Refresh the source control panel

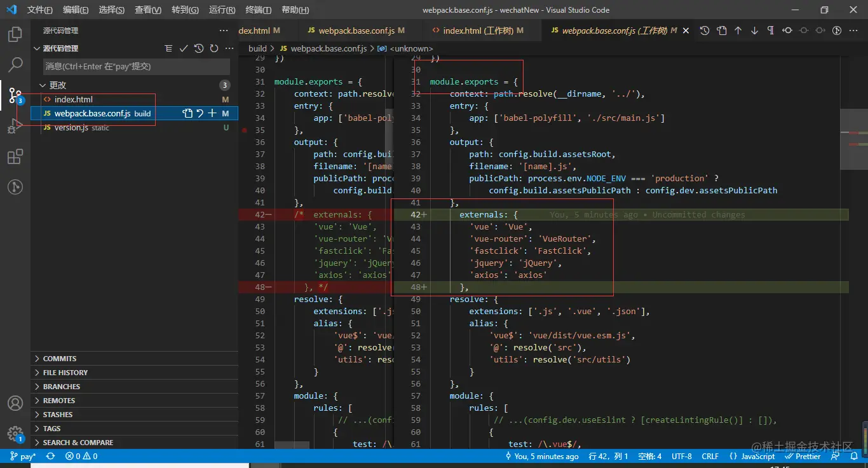[x=214, y=48]
